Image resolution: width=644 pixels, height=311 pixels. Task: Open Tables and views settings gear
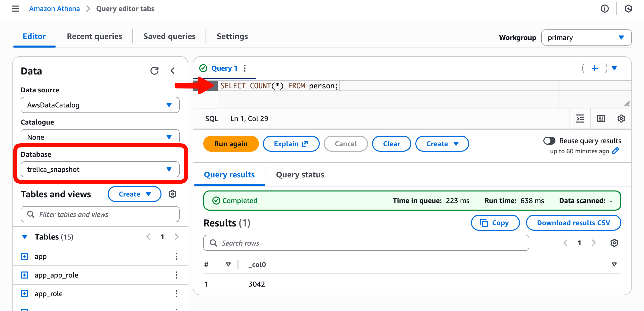tap(173, 194)
